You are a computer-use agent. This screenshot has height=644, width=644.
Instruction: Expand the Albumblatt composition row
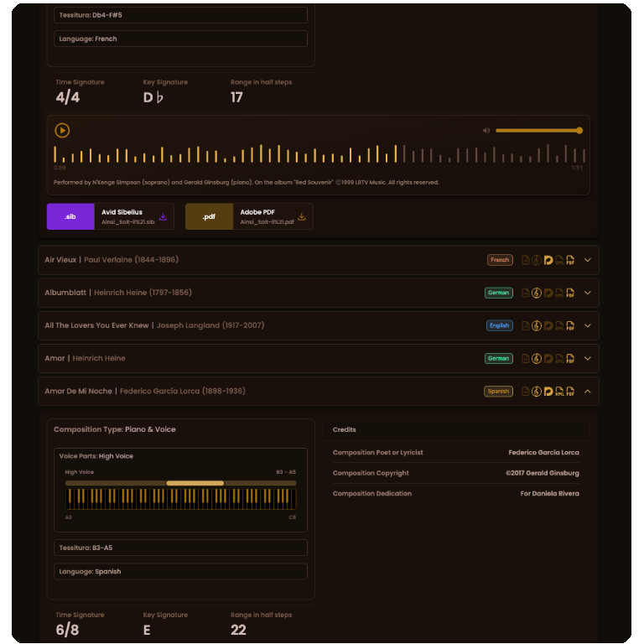click(588, 293)
